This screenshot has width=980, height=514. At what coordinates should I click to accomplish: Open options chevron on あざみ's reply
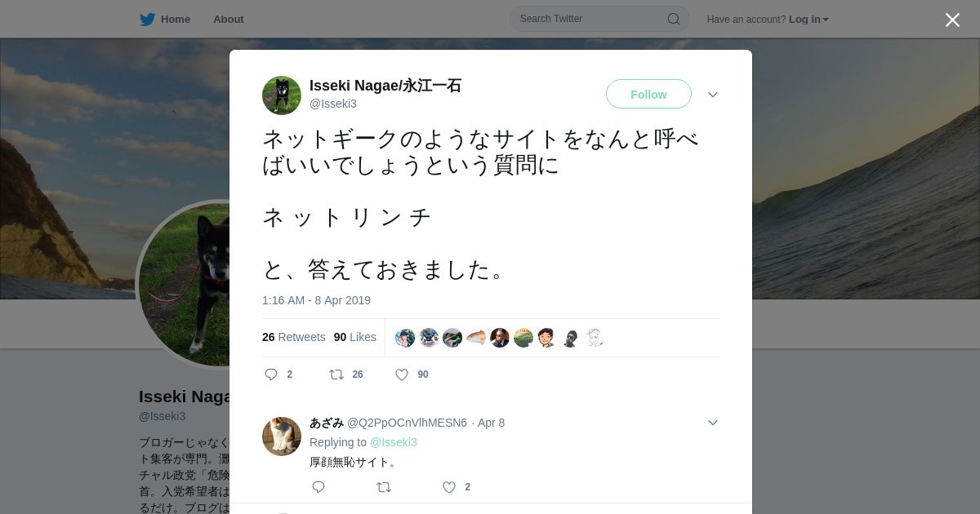713,423
